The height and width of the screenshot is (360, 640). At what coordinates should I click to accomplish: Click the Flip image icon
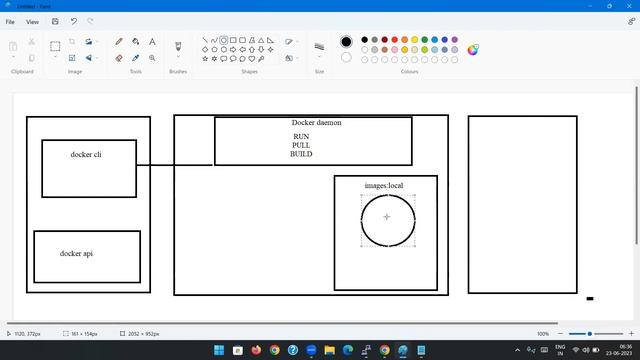89,58
